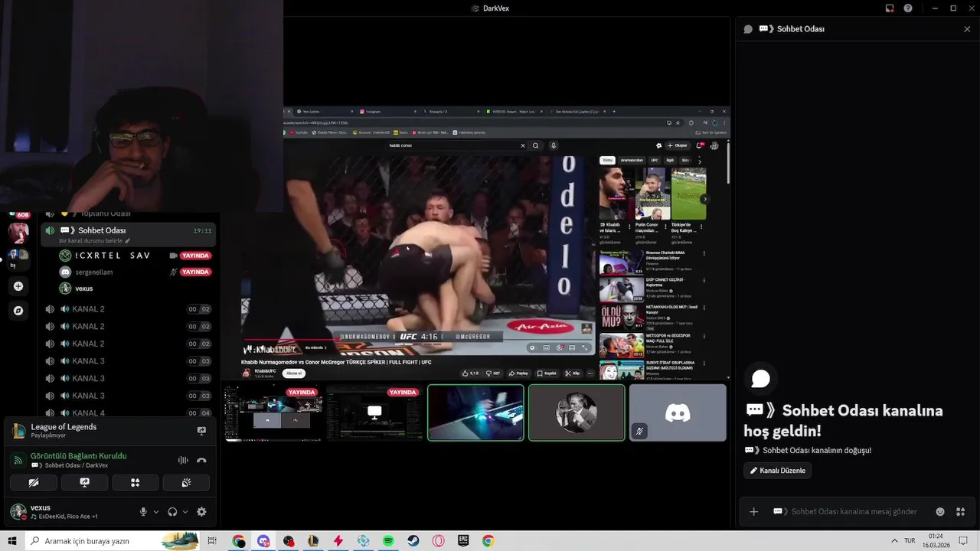Open Spotify from the taskbar
980x551 pixels.
click(388, 541)
